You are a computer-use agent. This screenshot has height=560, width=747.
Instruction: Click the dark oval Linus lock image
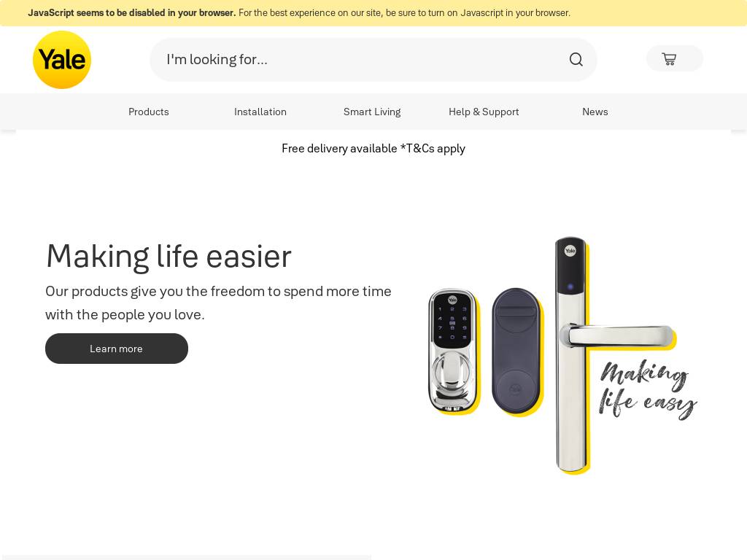pos(516,351)
